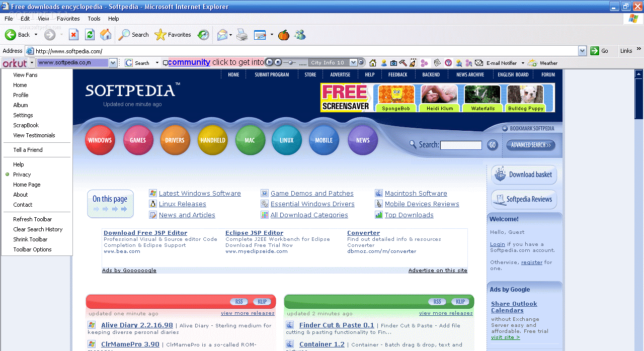This screenshot has width=644, height=351.
Task: Click the IE Go button
Action: (600, 51)
